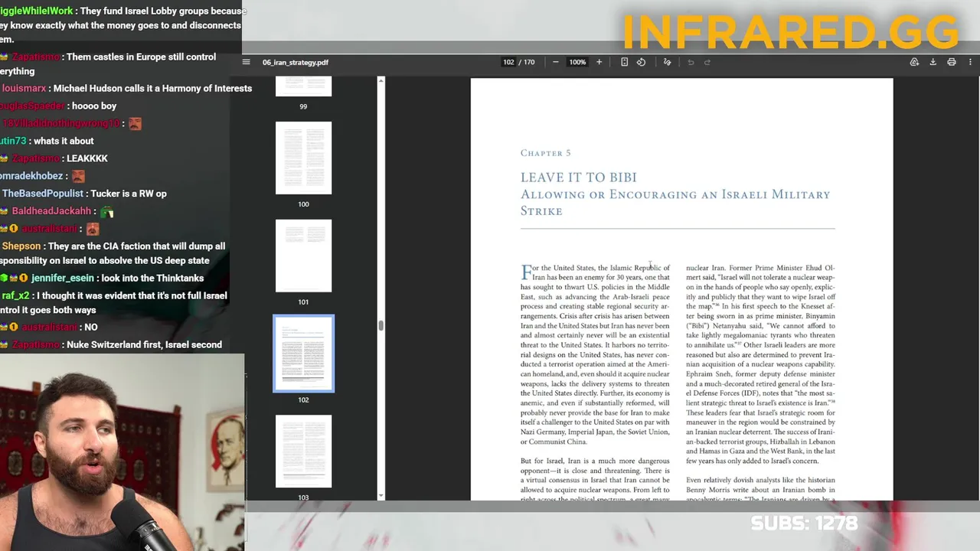Click the page label '99' under thumbnail
Screen dimensions: 980x551
[303, 106]
